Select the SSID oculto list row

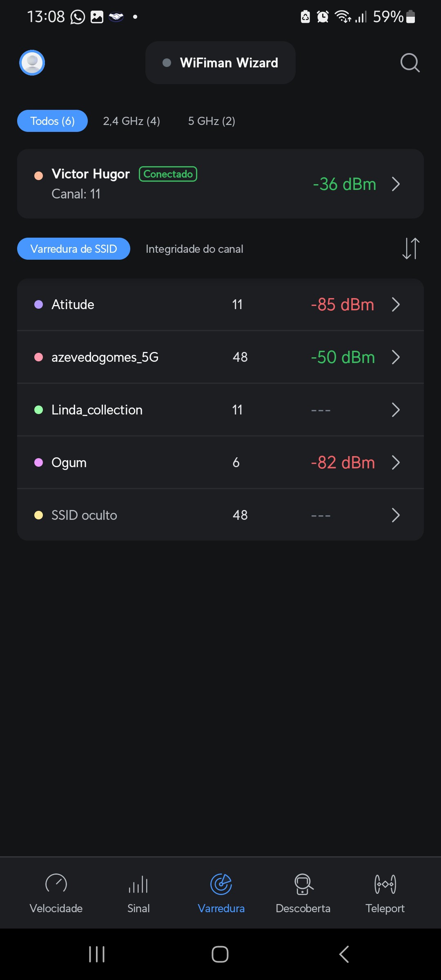pos(220,515)
